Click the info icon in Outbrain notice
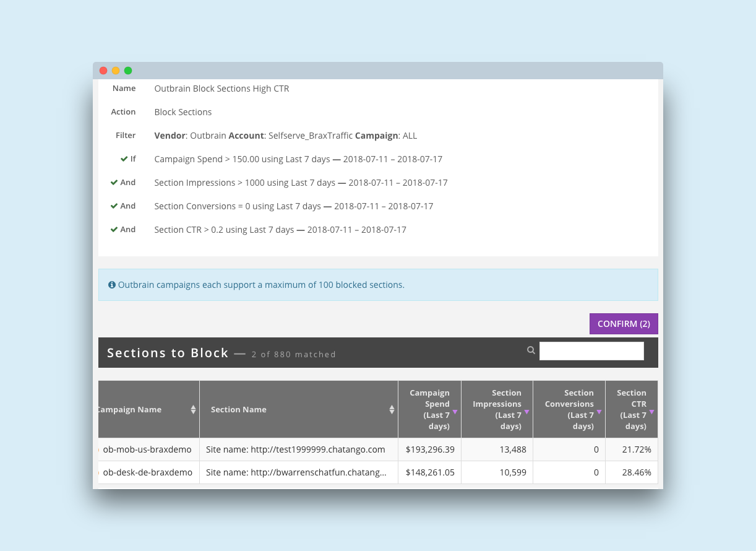Viewport: 756px width, 551px height. click(x=112, y=285)
